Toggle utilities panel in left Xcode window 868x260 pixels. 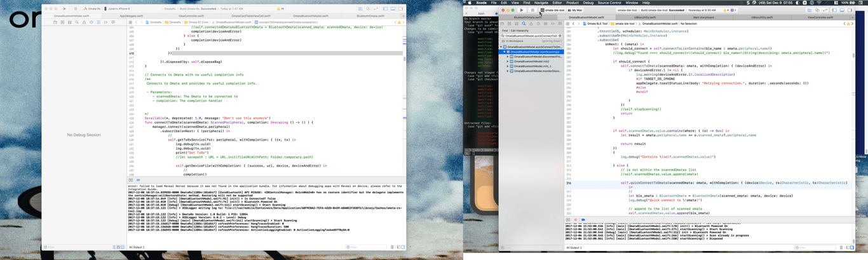[x=400, y=9]
